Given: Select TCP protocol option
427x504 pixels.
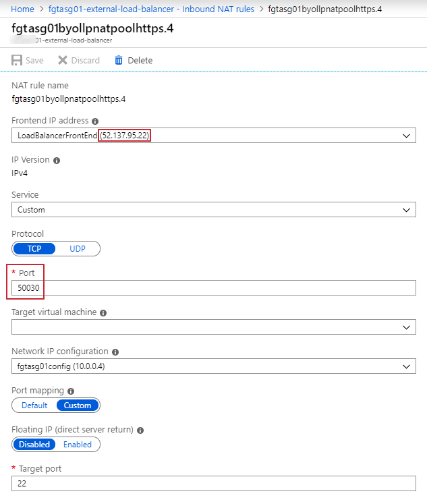Looking at the screenshot, I should (34, 249).
